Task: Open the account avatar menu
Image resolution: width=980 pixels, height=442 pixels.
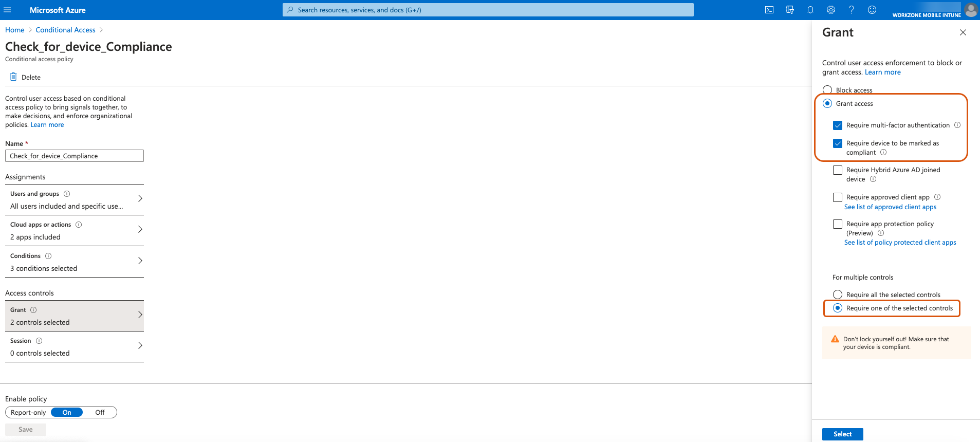Action: [971, 10]
